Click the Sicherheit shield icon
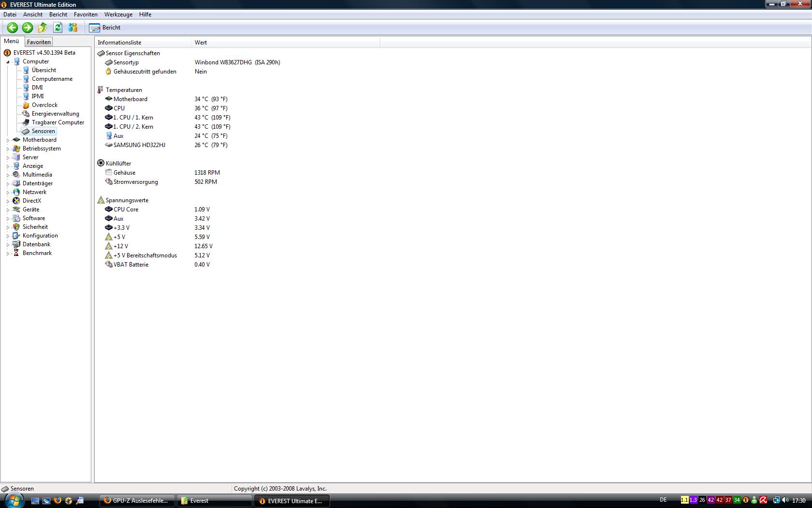812x508 pixels. 16,227
